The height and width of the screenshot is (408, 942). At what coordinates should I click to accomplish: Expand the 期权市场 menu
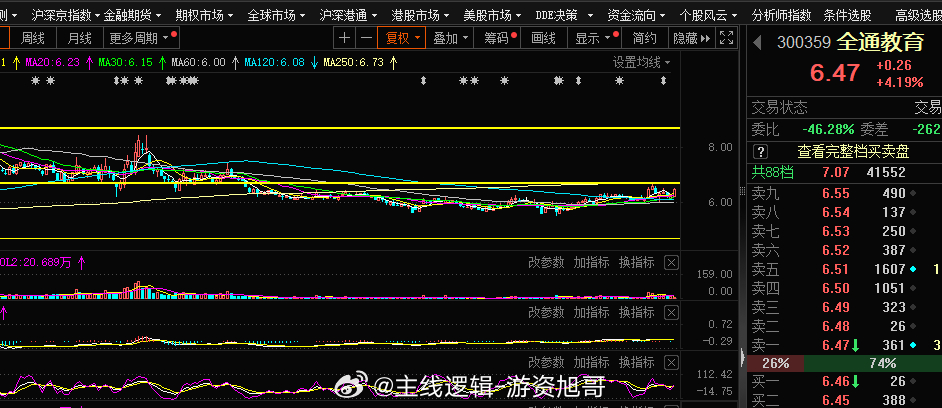tap(204, 14)
